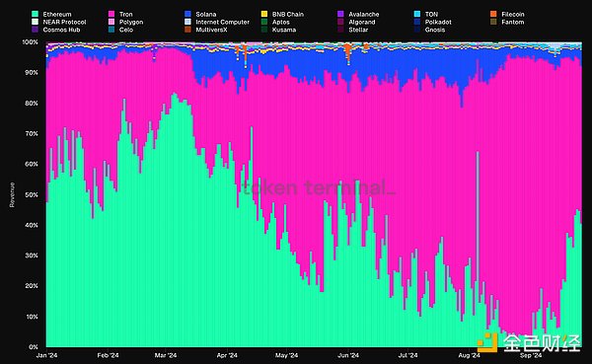Click the Aptos legend swatch
The height and width of the screenshot is (364, 592).
pyautogui.click(x=264, y=22)
